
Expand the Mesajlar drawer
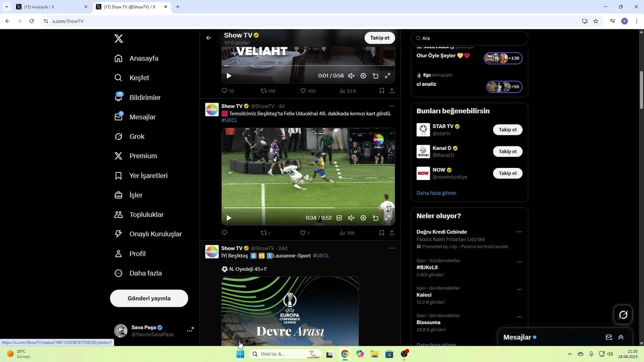(x=621, y=337)
